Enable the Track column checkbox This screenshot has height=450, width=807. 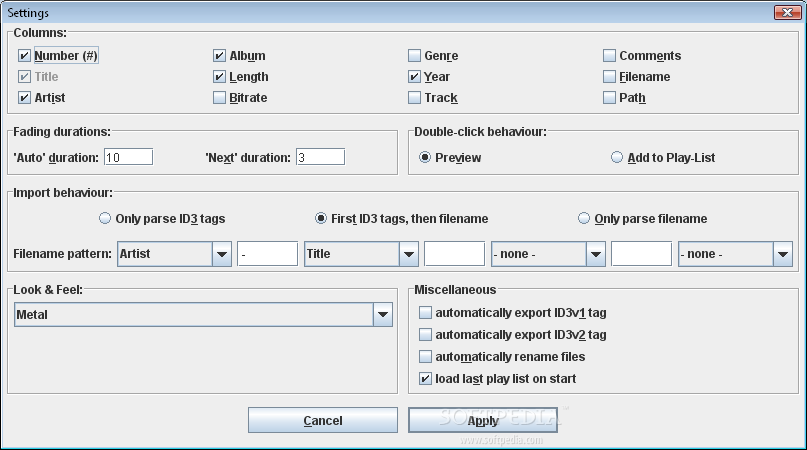(414, 97)
